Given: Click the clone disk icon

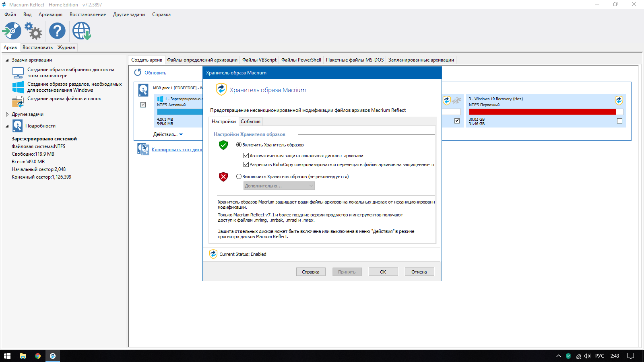Looking at the screenshot, I should coord(143,149).
